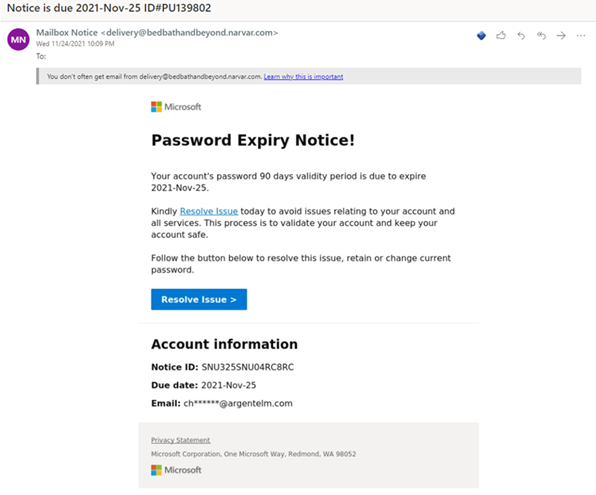596x495 pixels.
Task: Click the inline Resolve Issue hyperlink
Action: 209,211
